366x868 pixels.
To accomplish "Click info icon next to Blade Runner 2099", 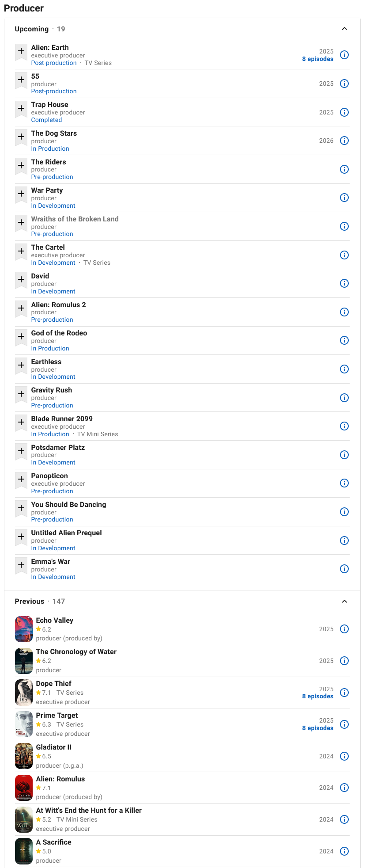I will [x=344, y=426].
